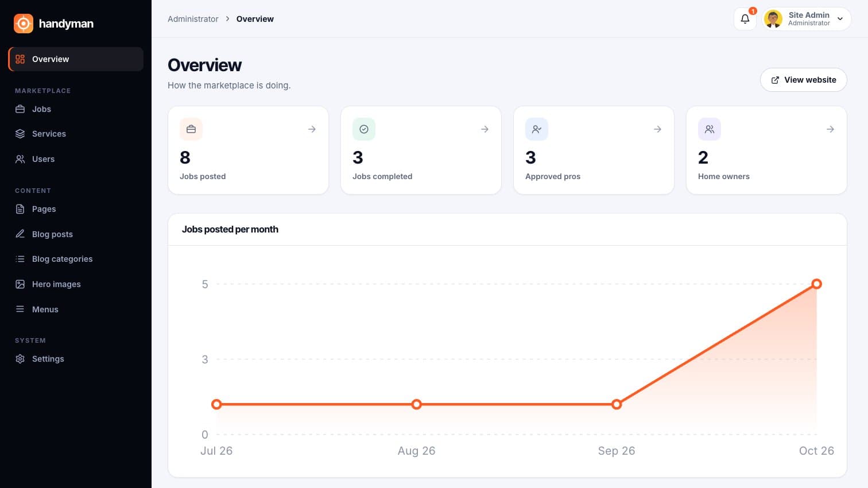Click the Site Admin avatar picture
Viewport: 868px width, 488px height.
tap(773, 19)
